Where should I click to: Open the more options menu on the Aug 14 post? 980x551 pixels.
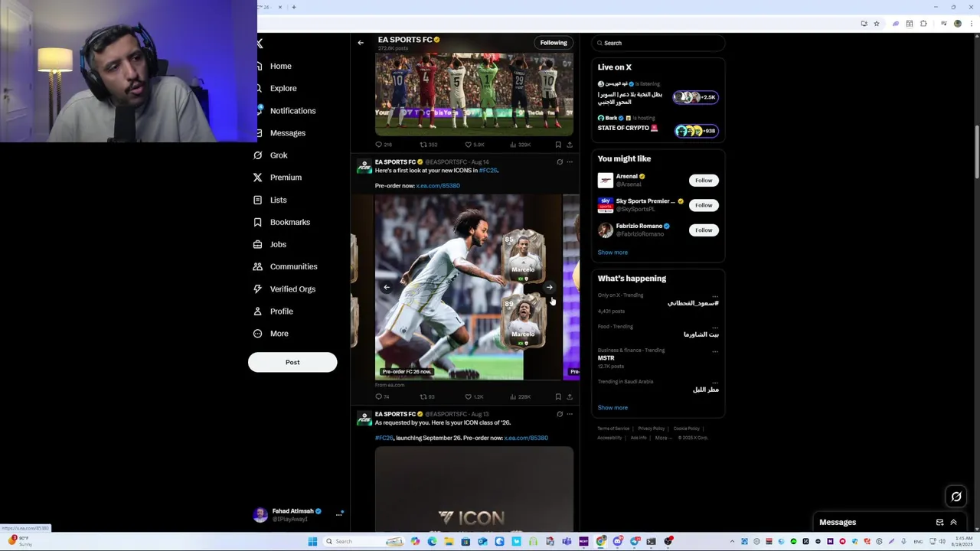point(570,162)
